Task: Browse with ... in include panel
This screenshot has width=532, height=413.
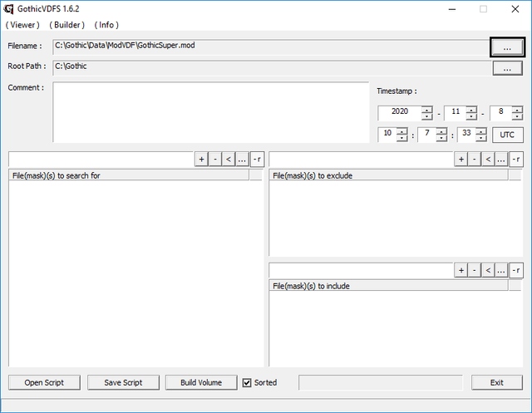Action: click(501, 270)
